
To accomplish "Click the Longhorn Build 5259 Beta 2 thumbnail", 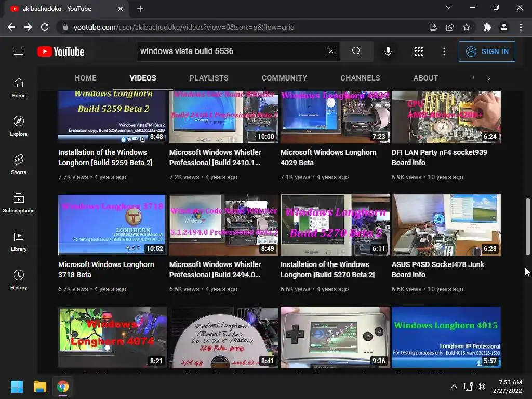I will [112, 117].
